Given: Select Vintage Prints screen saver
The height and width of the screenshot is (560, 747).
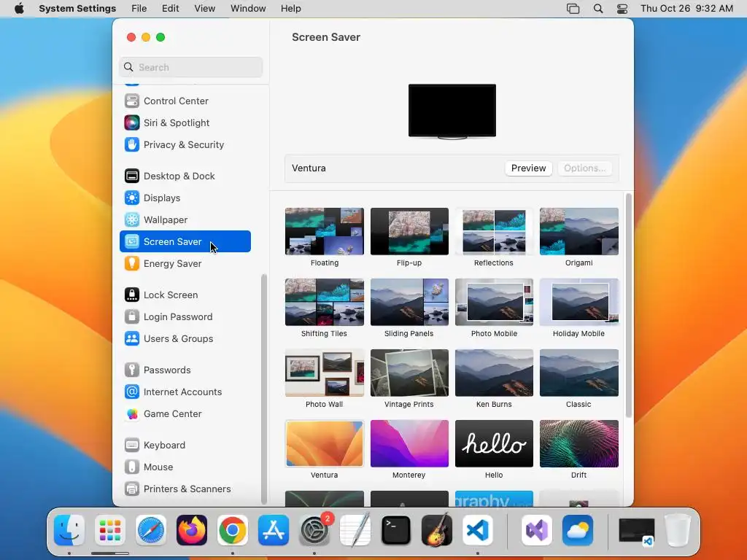Looking at the screenshot, I should click(x=409, y=373).
